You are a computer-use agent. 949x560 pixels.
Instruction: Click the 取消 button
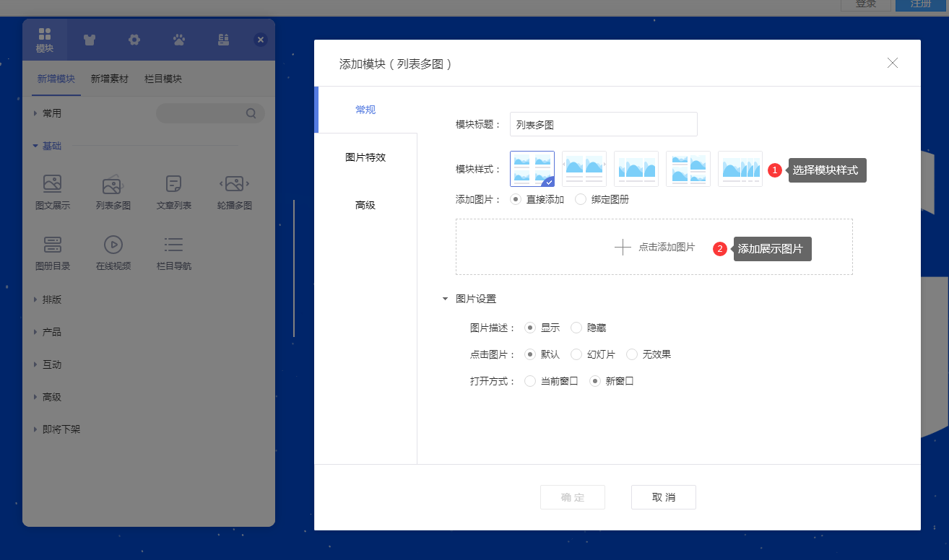[664, 497]
